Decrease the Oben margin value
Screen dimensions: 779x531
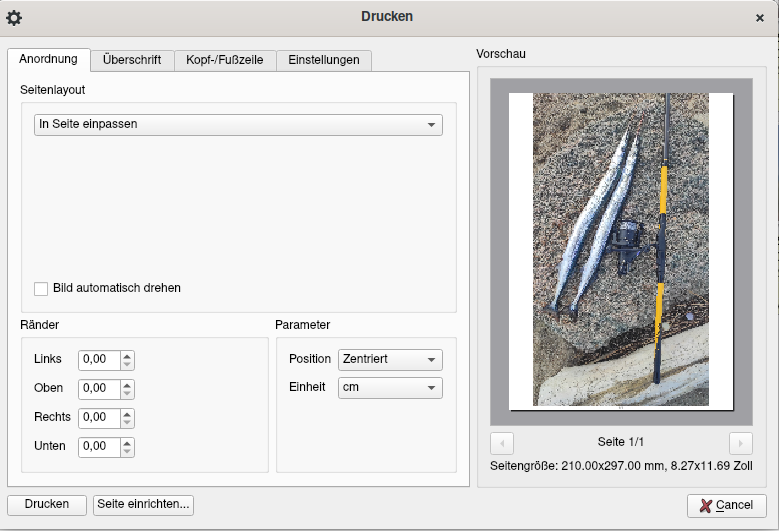coord(127,393)
